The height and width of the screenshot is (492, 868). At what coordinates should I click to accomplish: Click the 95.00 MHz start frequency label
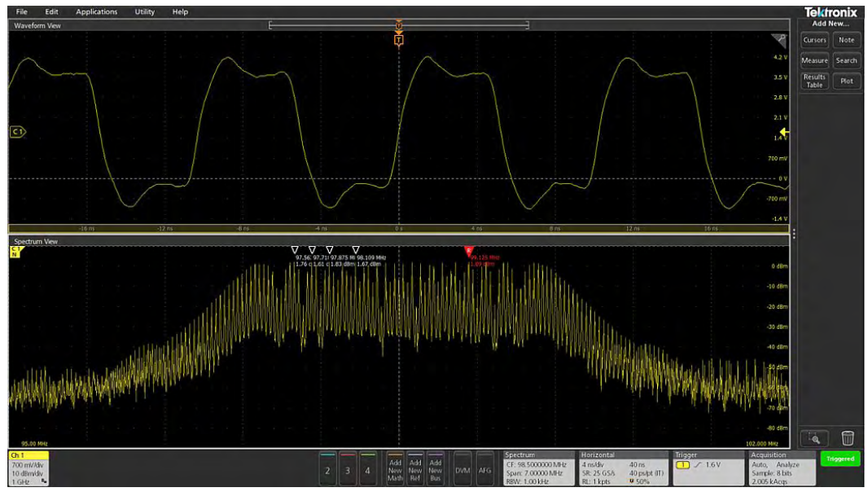click(x=34, y=444)
